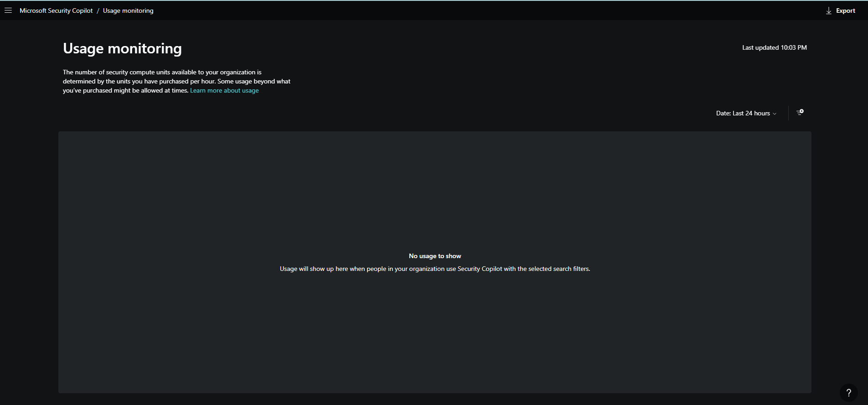Click the divider between date and filter

pos(788,113)
